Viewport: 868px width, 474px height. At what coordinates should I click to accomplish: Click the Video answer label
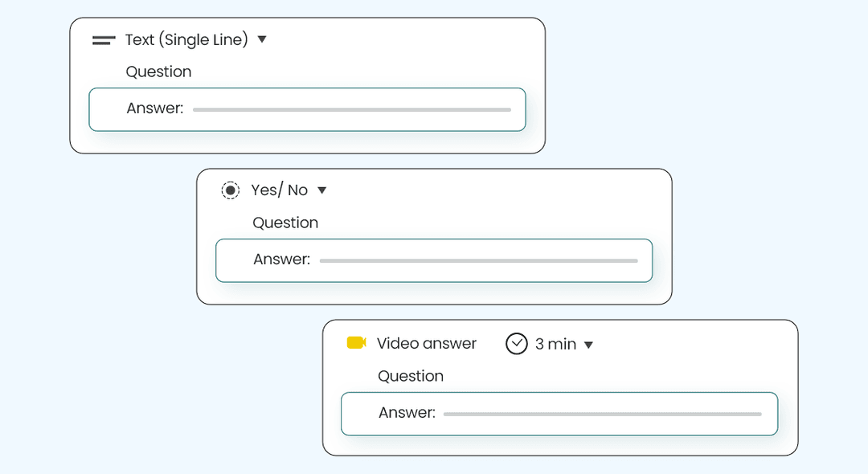[x=427, y=344]
